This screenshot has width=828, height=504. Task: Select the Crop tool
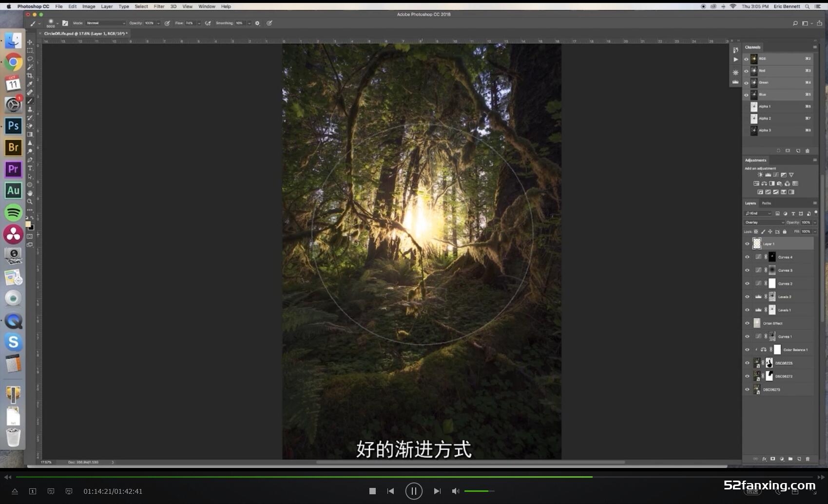click(x=30, y=75)
